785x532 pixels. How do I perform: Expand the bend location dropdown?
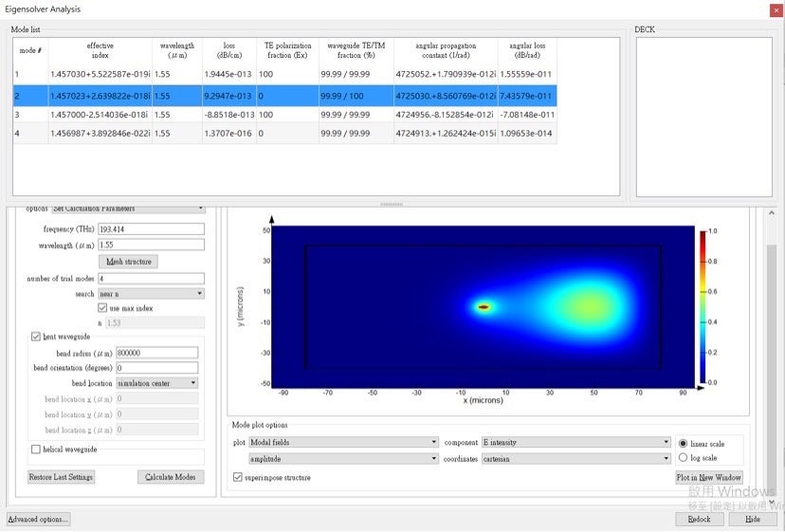point(156,383)
